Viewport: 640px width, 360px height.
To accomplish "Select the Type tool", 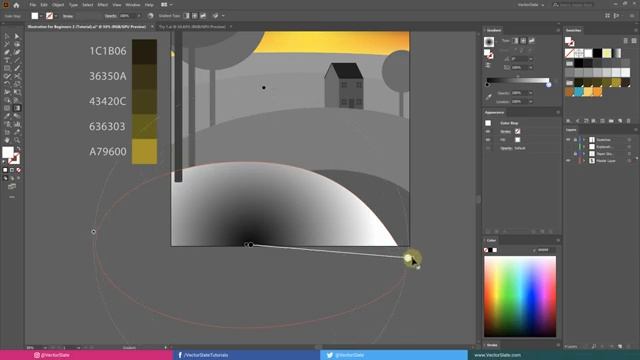I will tap(7, 60).
